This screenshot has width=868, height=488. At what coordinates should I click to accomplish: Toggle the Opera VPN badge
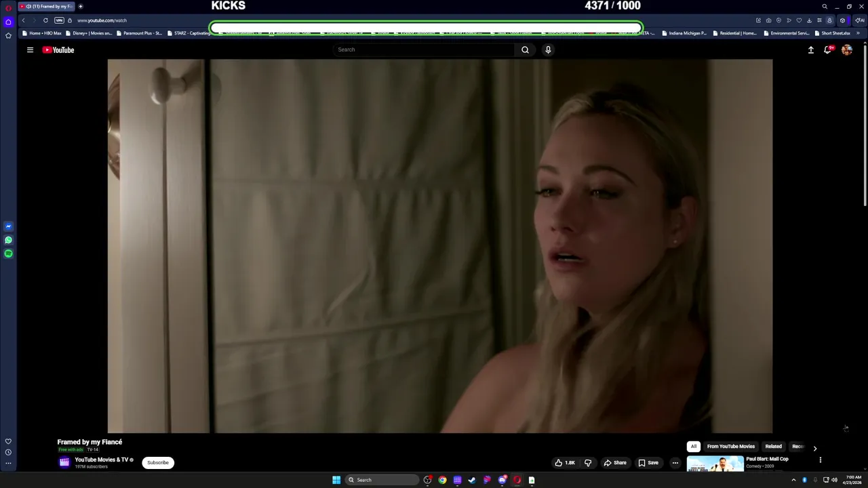click(x=59, y=20)
